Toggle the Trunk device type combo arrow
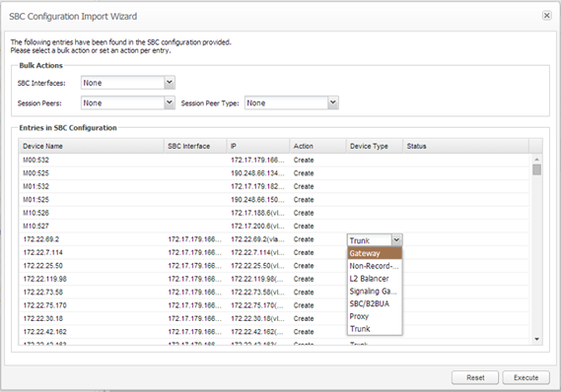 (396, 240)
